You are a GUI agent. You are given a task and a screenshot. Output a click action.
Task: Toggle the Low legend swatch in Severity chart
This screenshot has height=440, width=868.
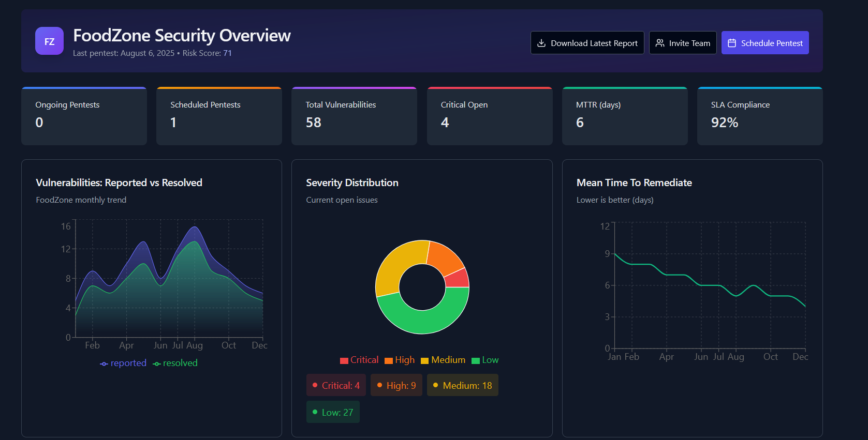[x=476, y=360]
